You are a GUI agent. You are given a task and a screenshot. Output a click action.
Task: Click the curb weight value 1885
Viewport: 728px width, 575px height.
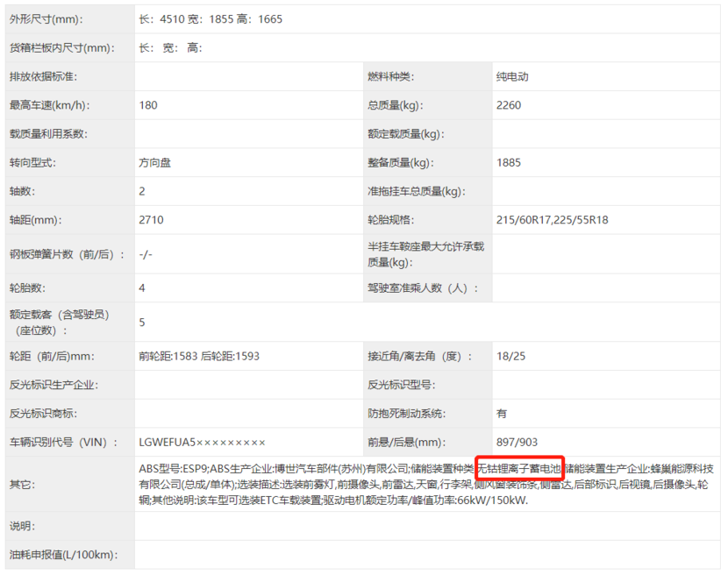click(509, 163)
